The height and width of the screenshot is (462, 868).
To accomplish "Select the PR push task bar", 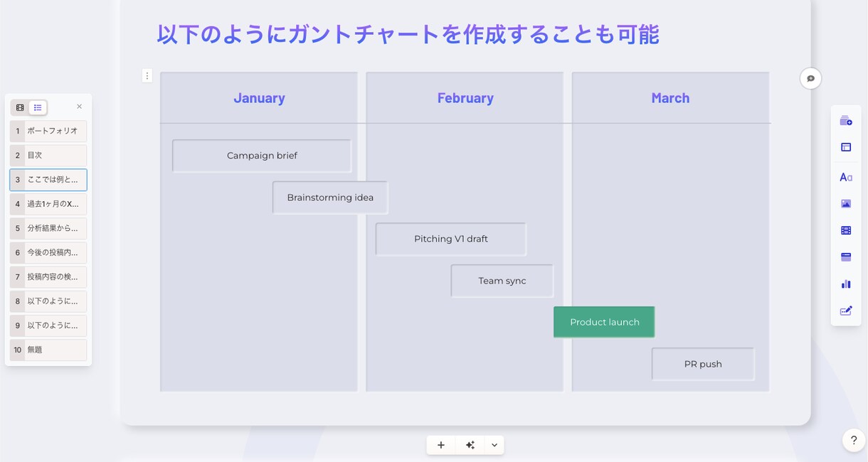I will (x=703, y=364).
